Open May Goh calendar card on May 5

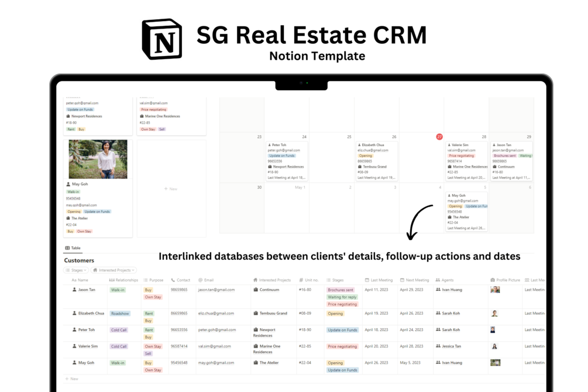(x=466, y=212)
